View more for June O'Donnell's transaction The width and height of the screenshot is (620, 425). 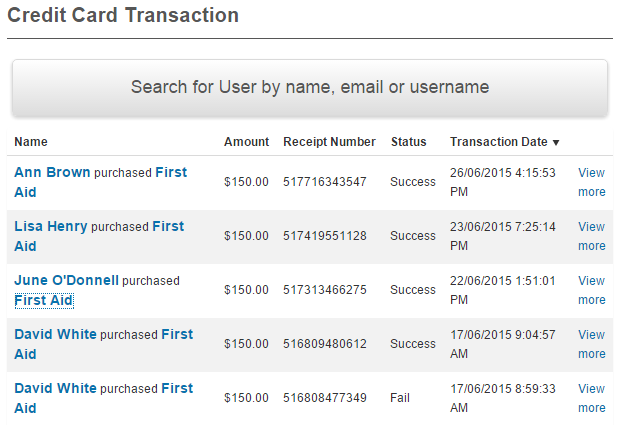pyautogui.click(x=591, y=290)
